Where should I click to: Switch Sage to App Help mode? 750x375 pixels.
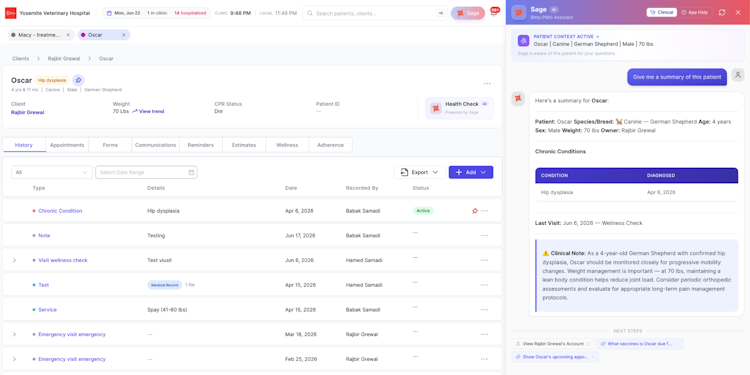click(x=695, y=12)
